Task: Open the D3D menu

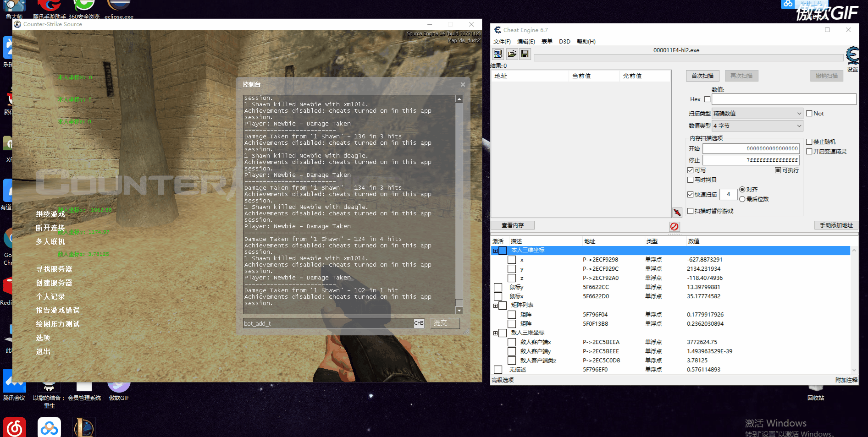Action: pyautogui.click(x=564, y=42)
